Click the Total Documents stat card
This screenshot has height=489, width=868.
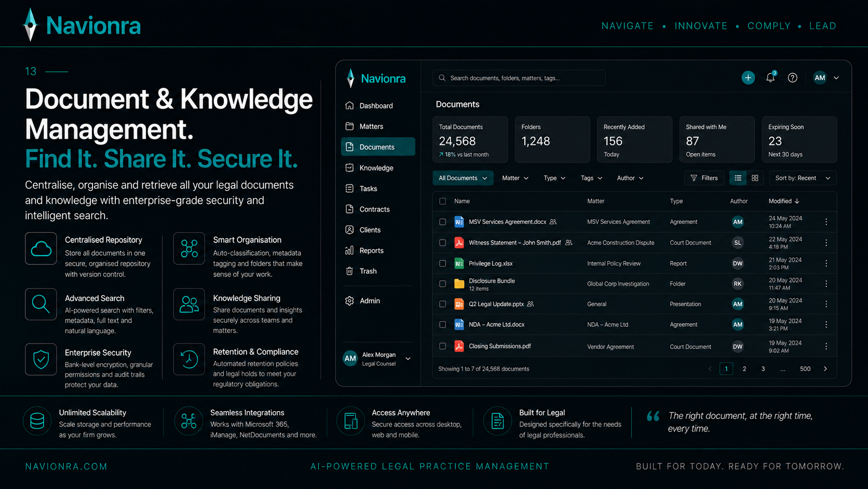point(470,140)
